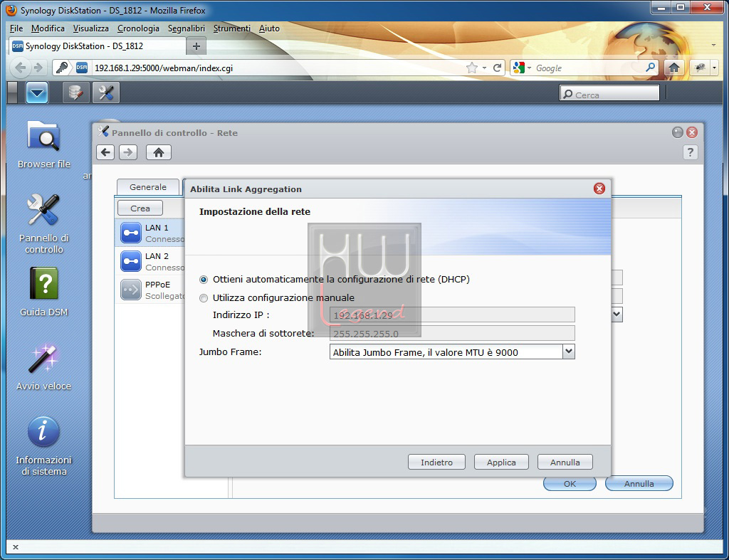Select the LAN 2 interface icon
The image size is (729, 560).
tap(131, 261)
